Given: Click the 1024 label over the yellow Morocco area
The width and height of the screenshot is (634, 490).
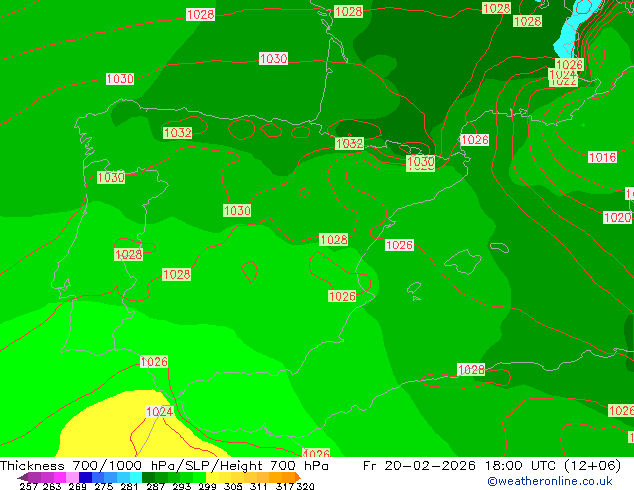Looking at the screenshot, I should (x=159, y=412).
